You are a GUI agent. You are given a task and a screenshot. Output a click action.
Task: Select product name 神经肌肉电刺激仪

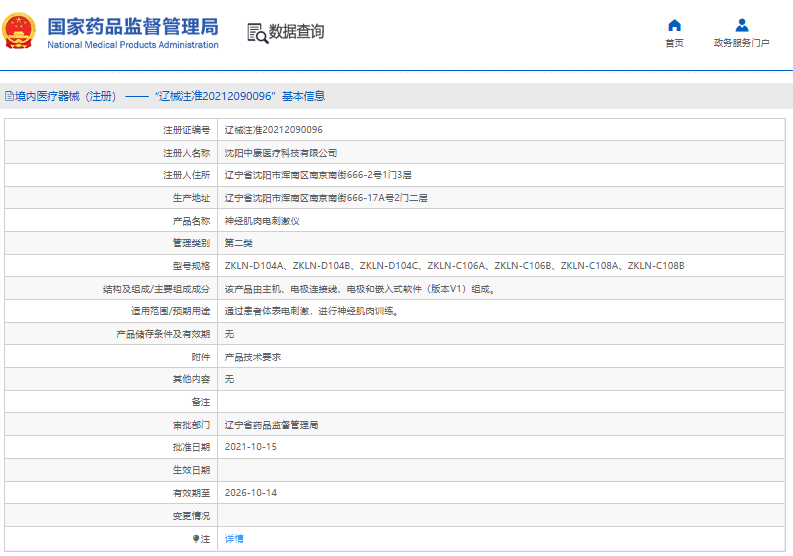(262, 221)
